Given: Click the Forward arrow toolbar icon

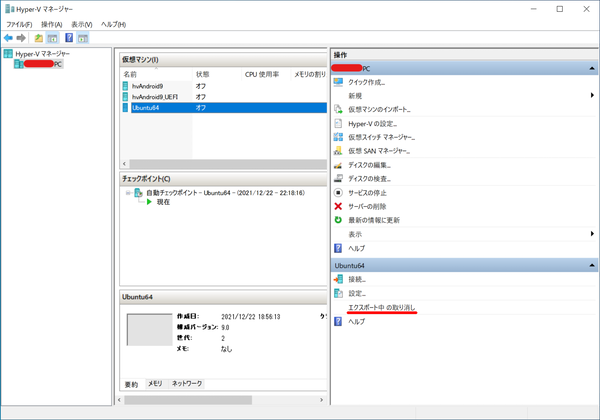Looking at the screenshot, I should (21, 38).
